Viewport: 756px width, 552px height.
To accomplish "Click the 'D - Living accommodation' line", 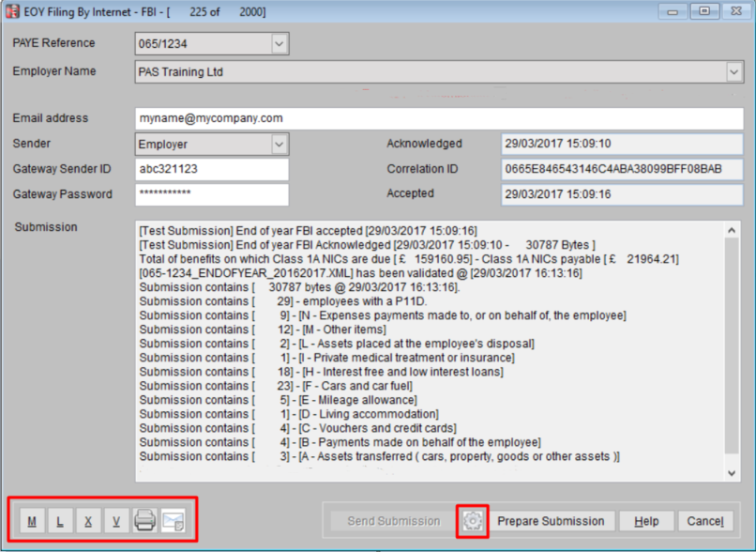I will pyautogui.click(x=289, y=414).
